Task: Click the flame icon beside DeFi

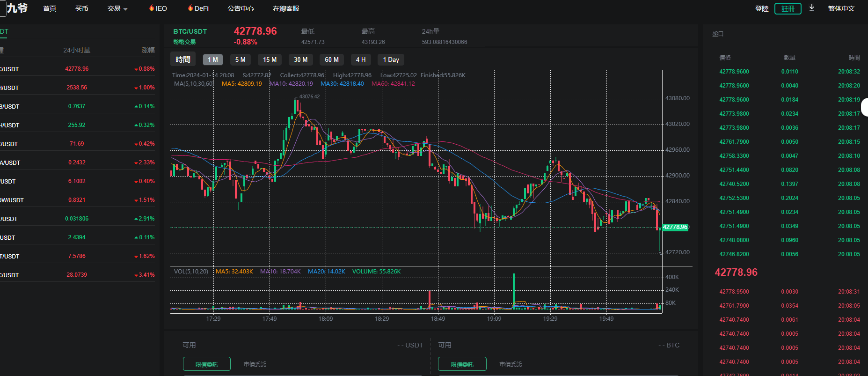Action: [x=190, y=8]
